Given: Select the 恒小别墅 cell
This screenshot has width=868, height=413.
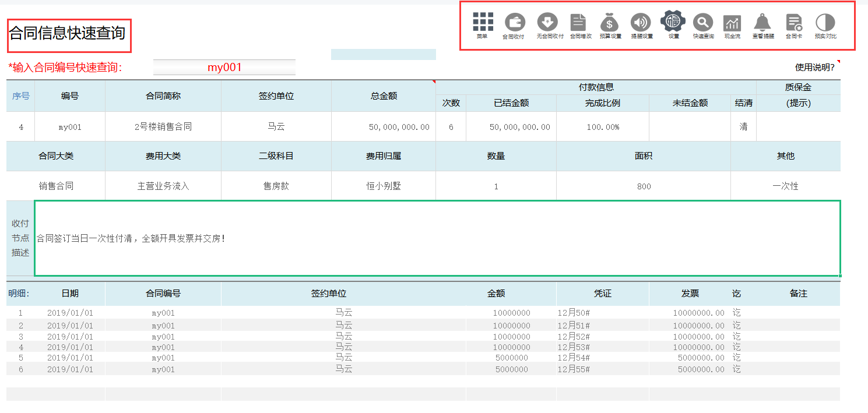Looking at the screenshot, I should coord(384,186).
